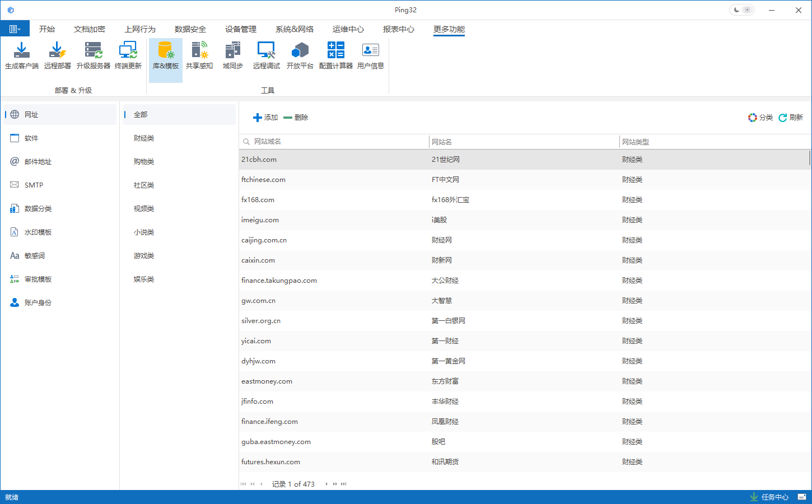Expand the blue application menu button

point(15,29)
